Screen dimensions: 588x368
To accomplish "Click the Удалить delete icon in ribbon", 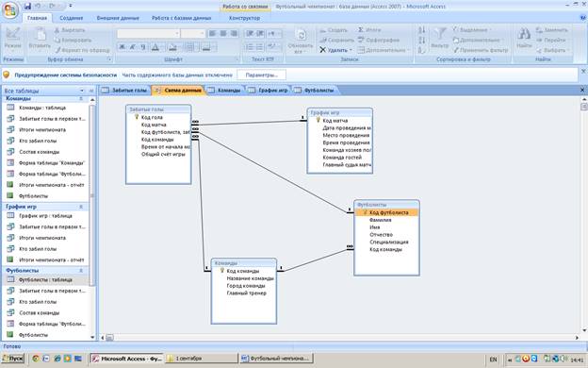I will (322, 50).
